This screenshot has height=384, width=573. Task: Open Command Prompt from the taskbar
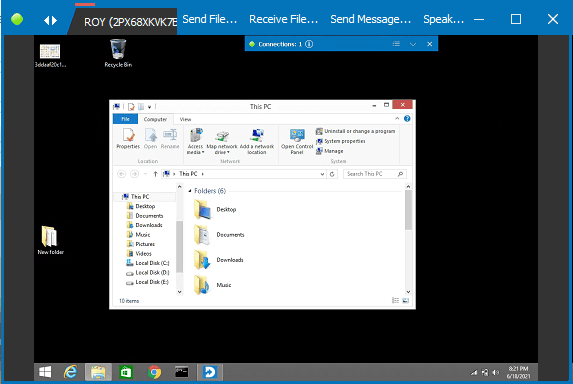[x=182, y=372]
